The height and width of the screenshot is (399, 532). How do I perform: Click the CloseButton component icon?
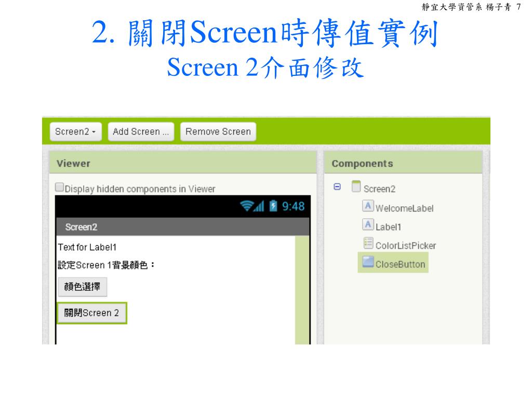pyautogui.click(x=368, y=262)
